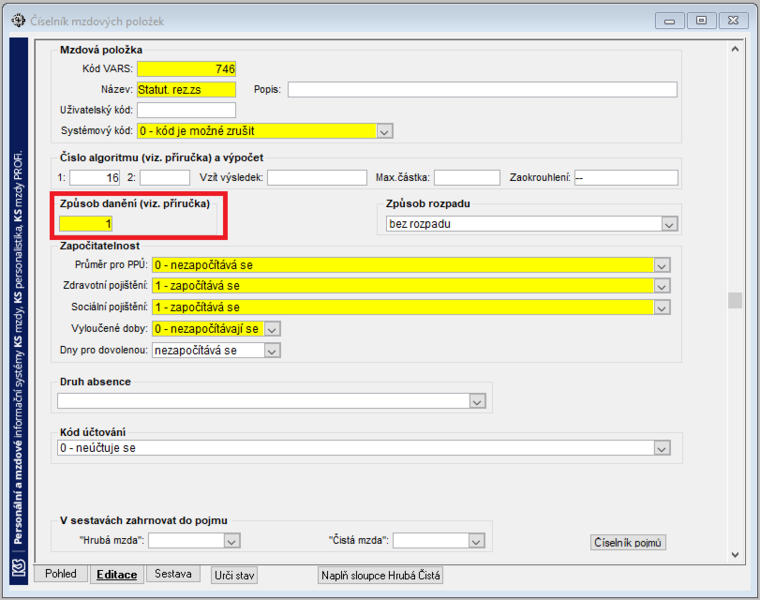Screen dimensions: 760x600
Task: Expand the Průměr pro PPÚ dropdown
Action: (662, 265)
